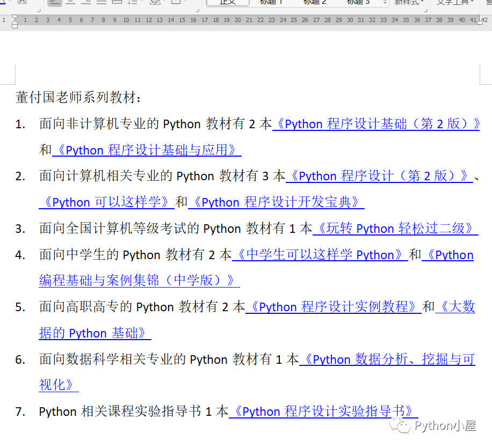Click text 面向全国计算机等级考试的 Python 教材有 1 本
The image size is (492, 448).
176,229
